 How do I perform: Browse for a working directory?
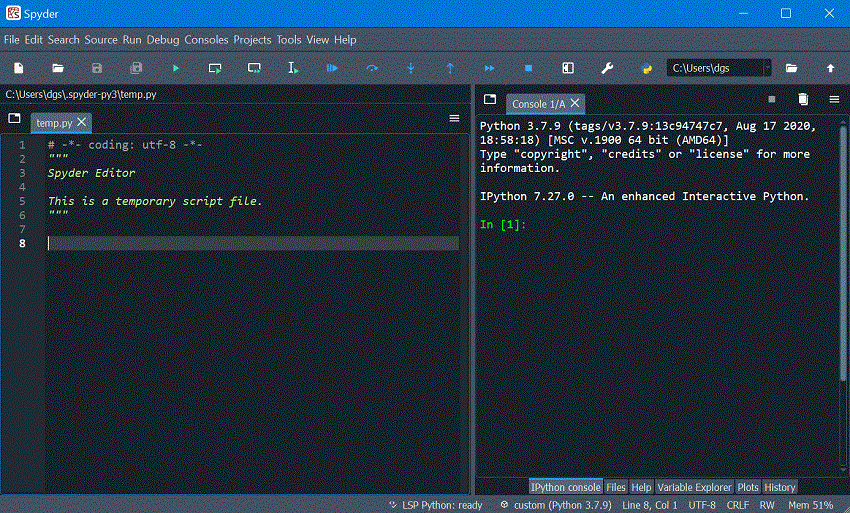791,68
